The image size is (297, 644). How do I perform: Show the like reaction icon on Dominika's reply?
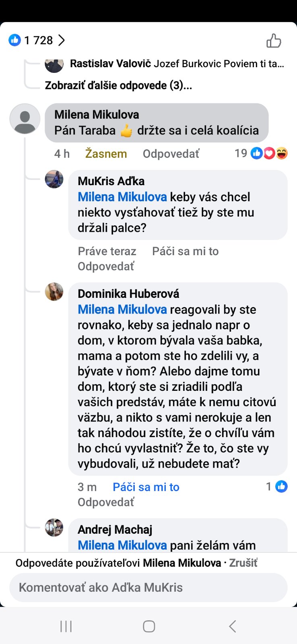tap(281, 487)
